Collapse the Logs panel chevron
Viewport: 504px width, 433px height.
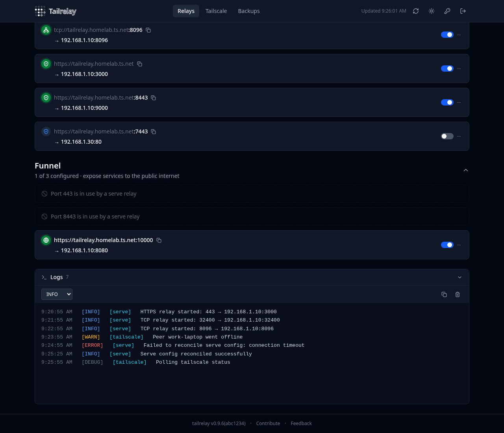(x=460, y=277)
